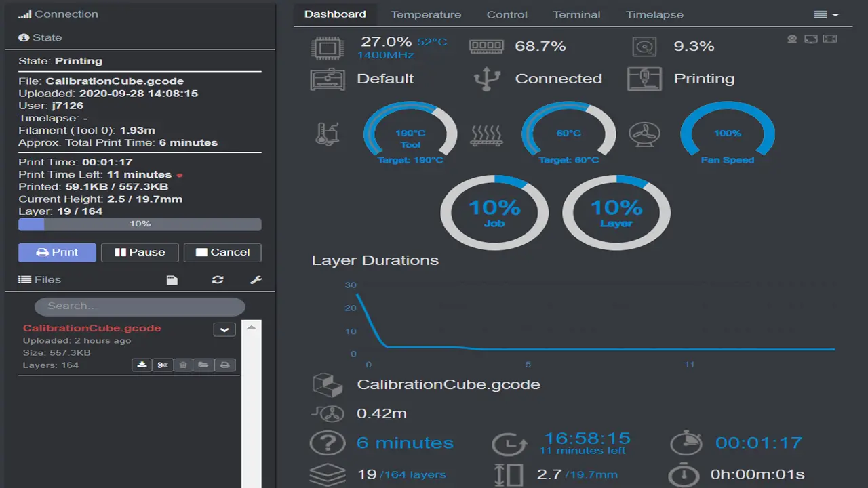Click the 10% Layer progress ring
The height and width of the screenshot is (488, 868).
(x=616, y=212)
